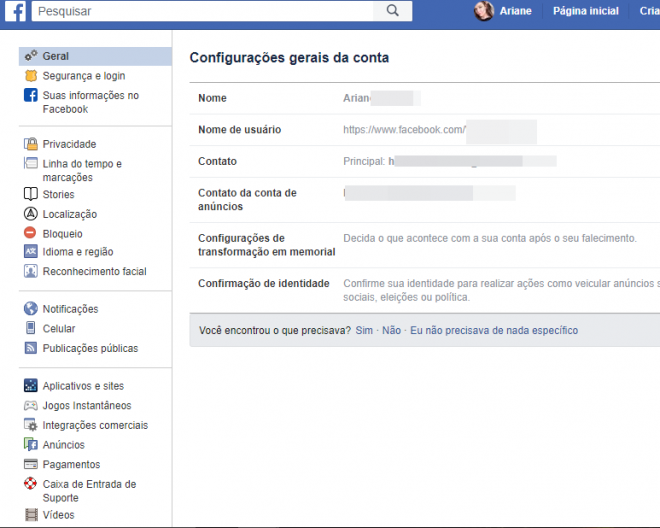Click the Configurações gerais da conta heading

(289, 58)
